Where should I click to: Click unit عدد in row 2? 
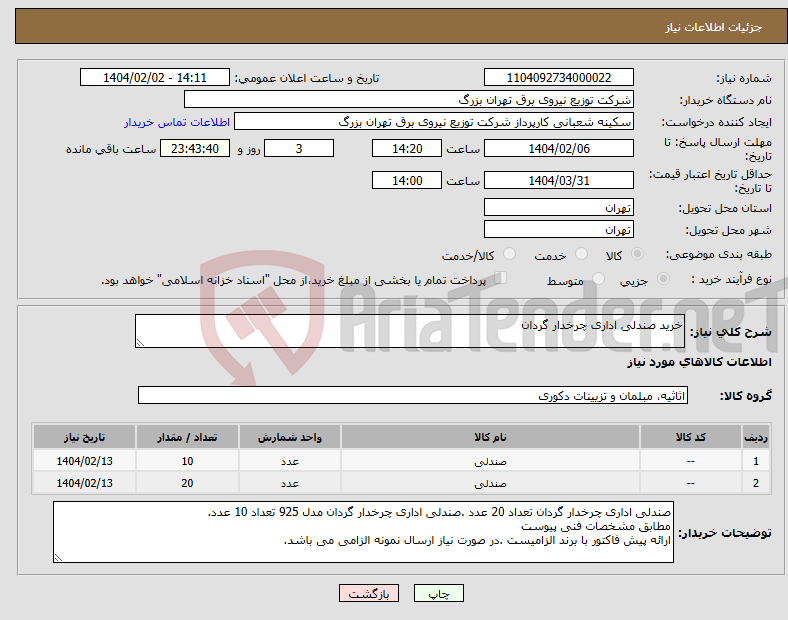tap(289, 483)
